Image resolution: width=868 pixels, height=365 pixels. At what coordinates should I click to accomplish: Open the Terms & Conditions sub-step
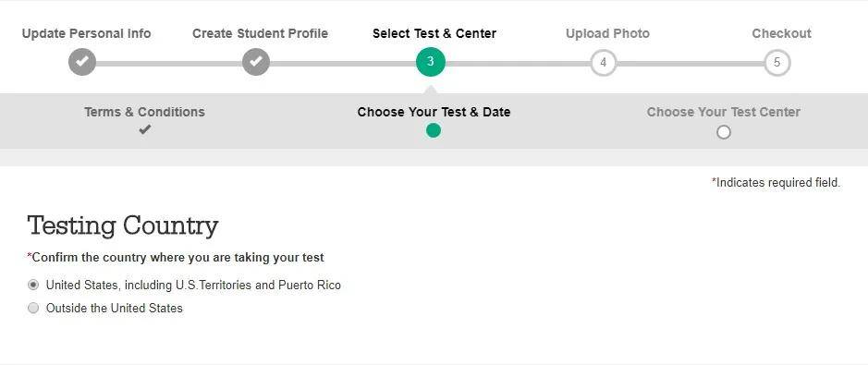click(x=144, y=112)
